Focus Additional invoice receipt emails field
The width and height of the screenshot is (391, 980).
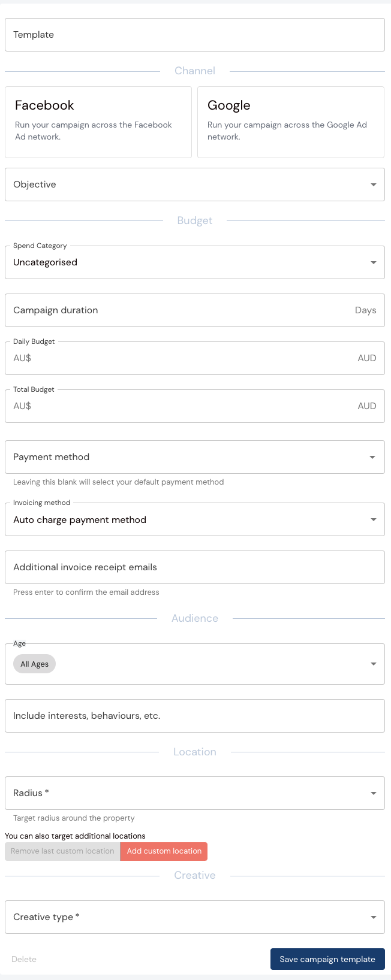tap(195, 567)
